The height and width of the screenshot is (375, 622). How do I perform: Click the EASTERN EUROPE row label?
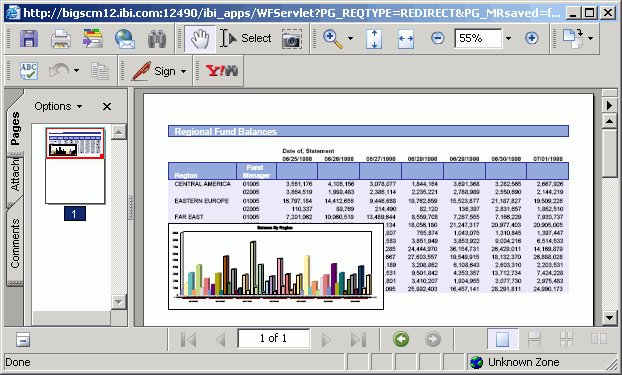(x=202, y=201)
